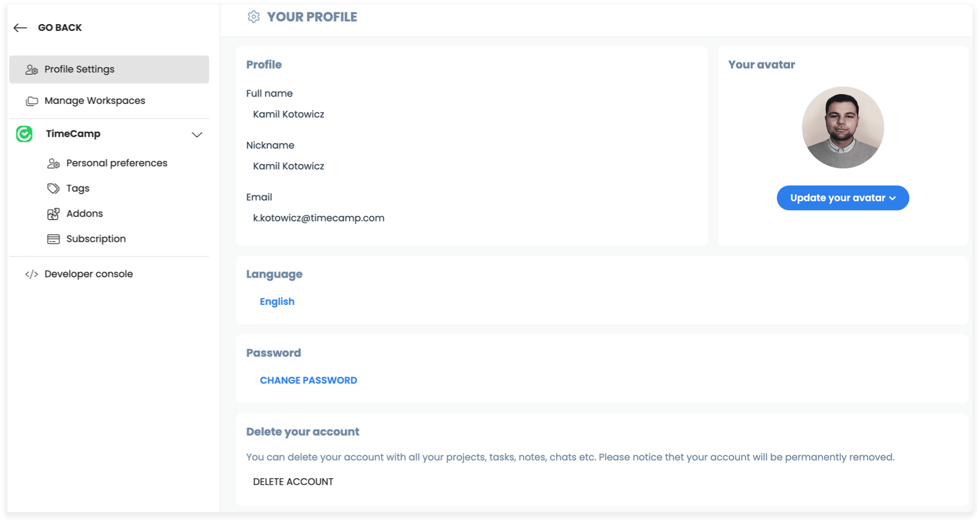Viewport: 980px width, 522px height.
Task: Click the Full name input field
Action: coord(471,114)
